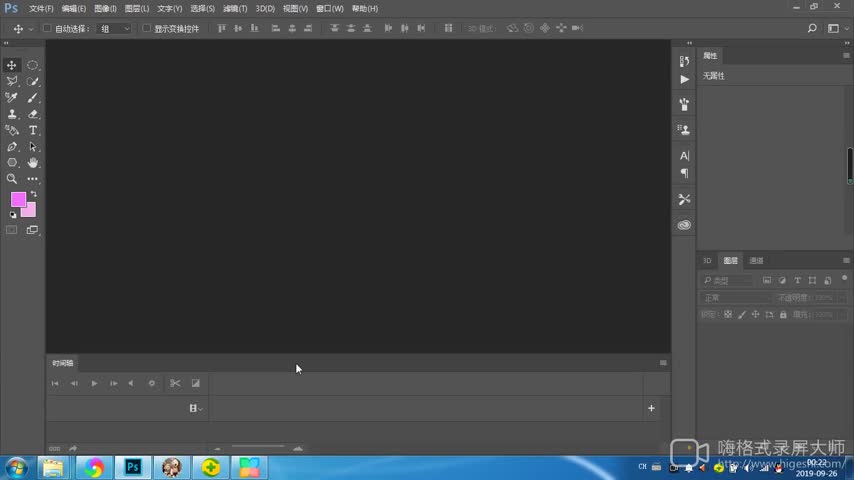The image size is (854, 480).
Task: Open the auto-select group dropdown
Action: point(114,28)
